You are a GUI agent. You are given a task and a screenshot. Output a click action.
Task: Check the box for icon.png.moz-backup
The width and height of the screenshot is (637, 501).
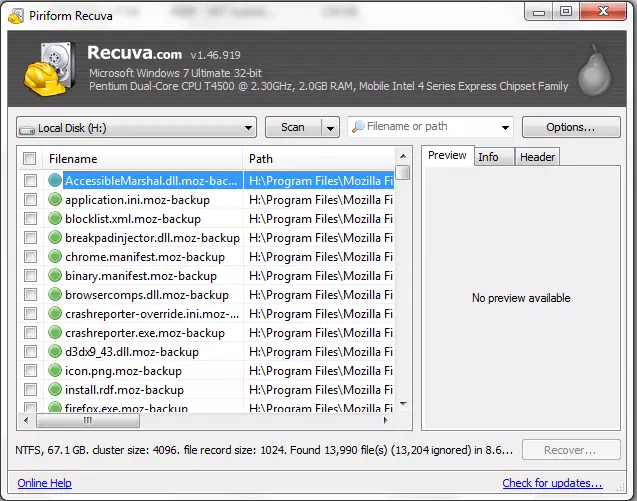(x=30, y=370)
